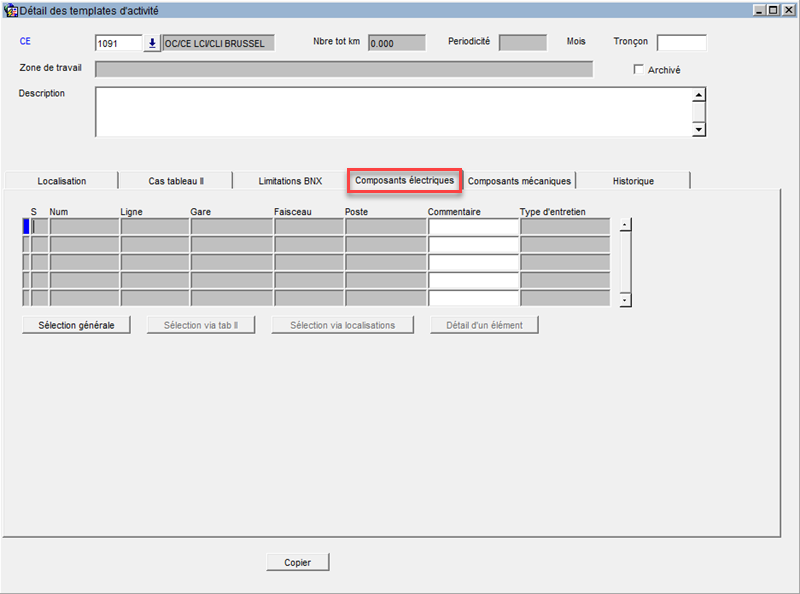Click the Periodicité field
This screenshot has height=594, width=800.
pos(522,43)
